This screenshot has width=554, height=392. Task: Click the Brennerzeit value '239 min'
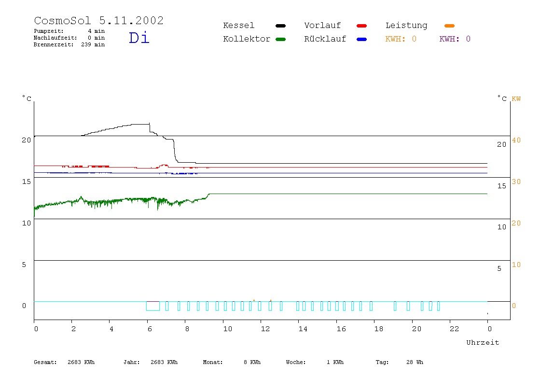click(x=93, y=44)
